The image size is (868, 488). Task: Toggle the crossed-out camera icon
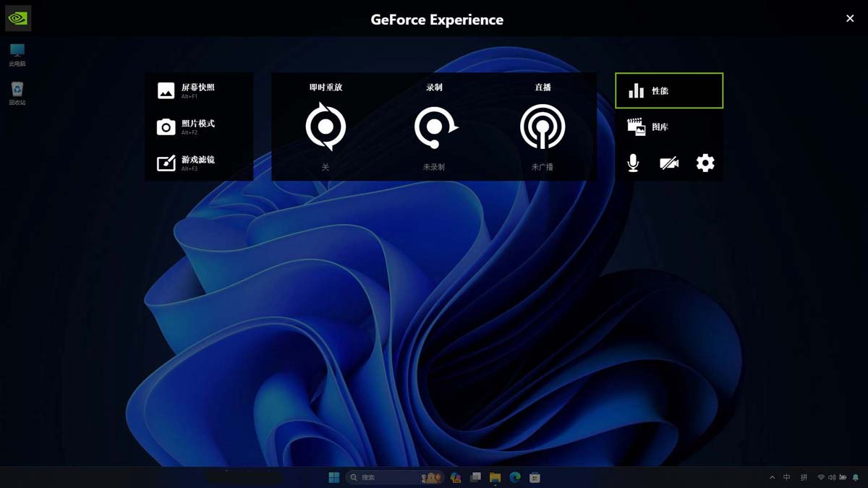click(x=669, y=163)
